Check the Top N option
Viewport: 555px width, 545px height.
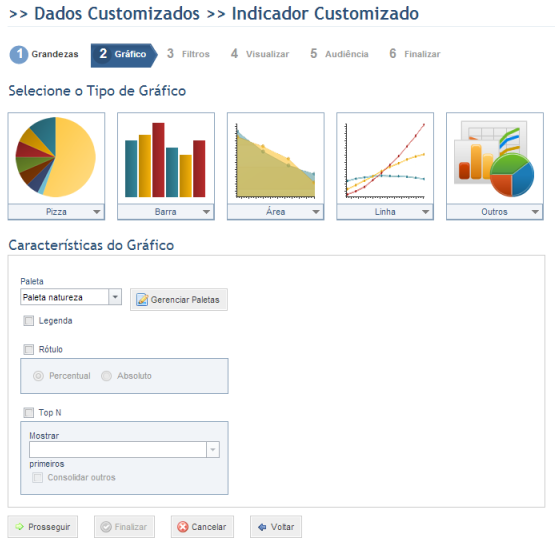click(29, 413)
